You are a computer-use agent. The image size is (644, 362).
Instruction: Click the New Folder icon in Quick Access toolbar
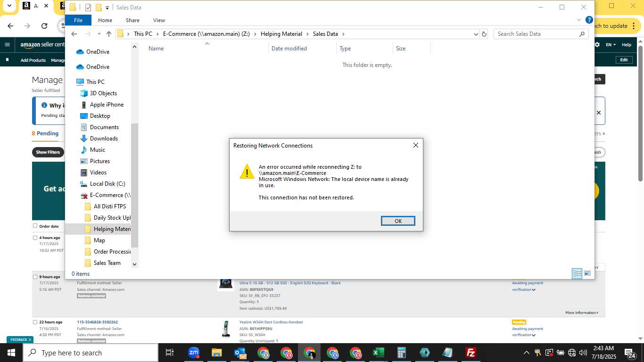(99, 8)
